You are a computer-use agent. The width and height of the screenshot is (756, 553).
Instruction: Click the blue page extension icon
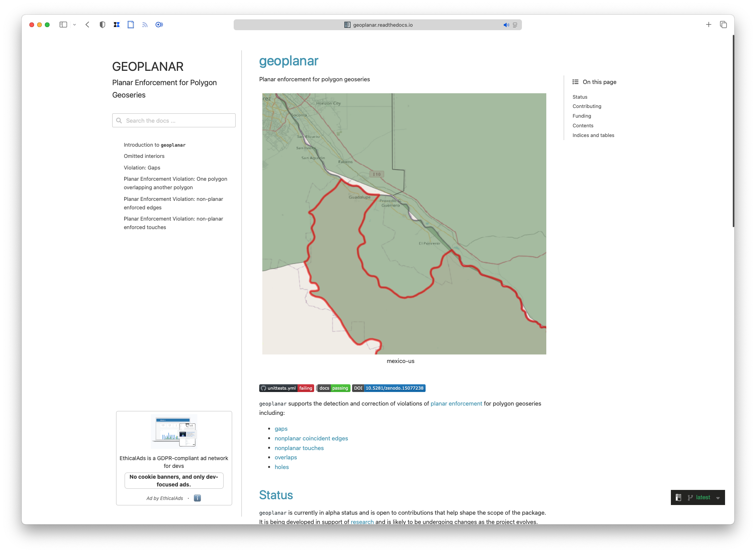(131, 25)
